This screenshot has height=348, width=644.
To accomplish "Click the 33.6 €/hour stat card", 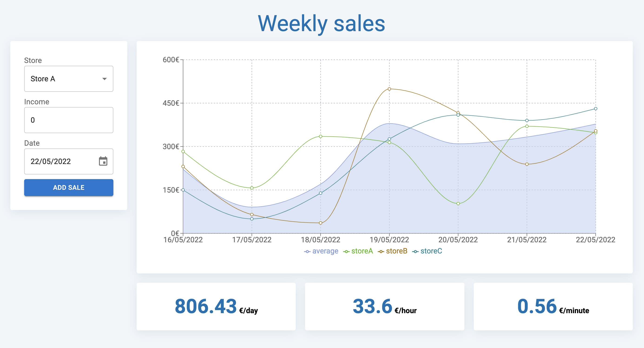I will point(385,307).
